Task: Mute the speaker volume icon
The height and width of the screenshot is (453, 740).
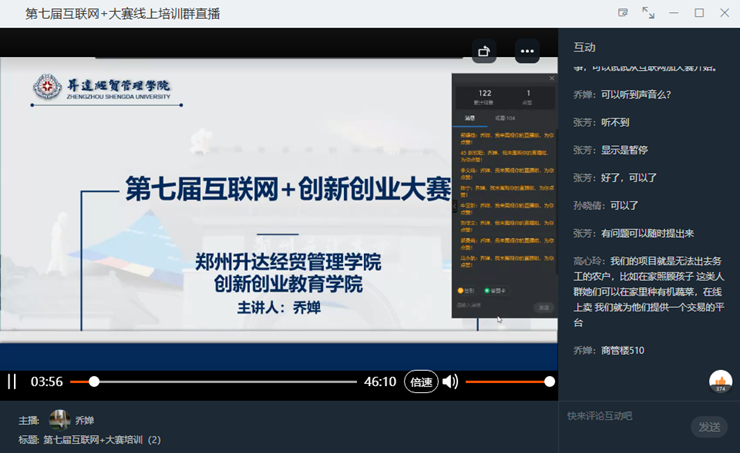Action: (x=450, y=381)
